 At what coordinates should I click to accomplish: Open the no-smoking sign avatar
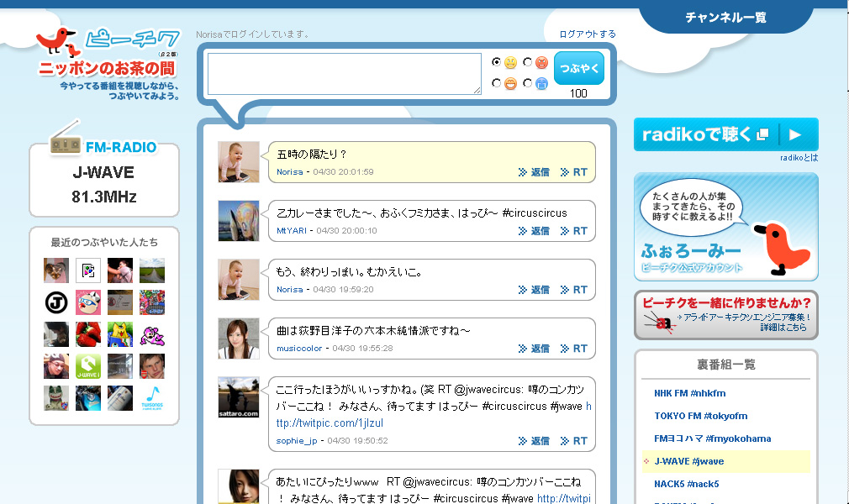tap(120, 302)
